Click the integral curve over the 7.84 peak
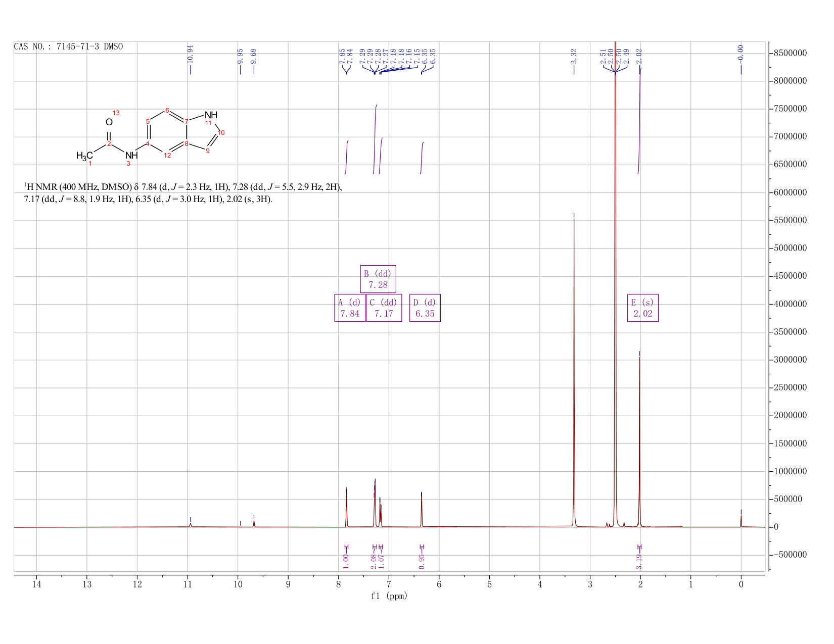The image size is (834, 644). coord(347,157)
